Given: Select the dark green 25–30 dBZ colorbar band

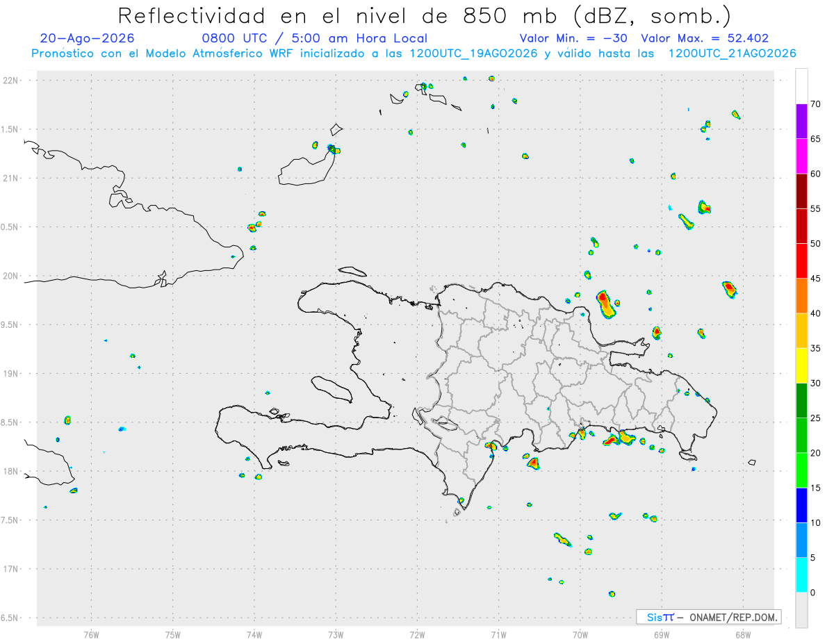Looking at the screenshot, I should click(x=801, y=401).
